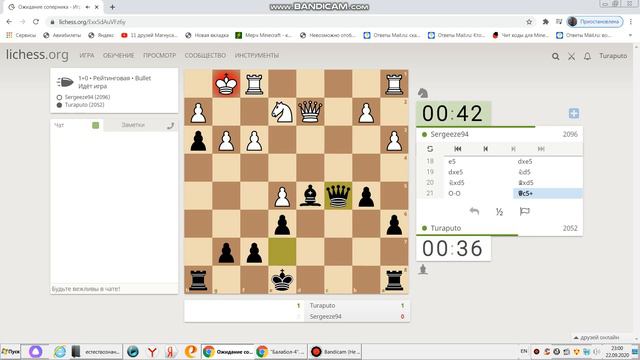Click Turaputo name below the move list
640x360 pixels.
[445, 228]
